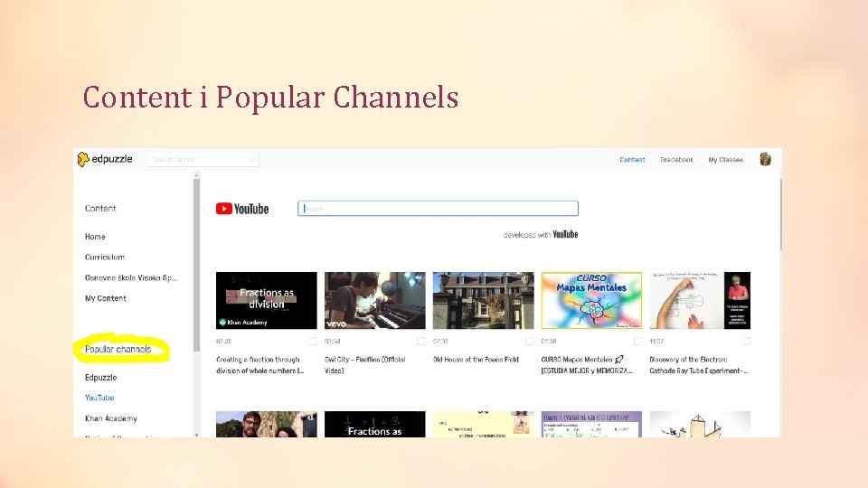Click the main page vertical scrollbar

(x=780, y=214)
